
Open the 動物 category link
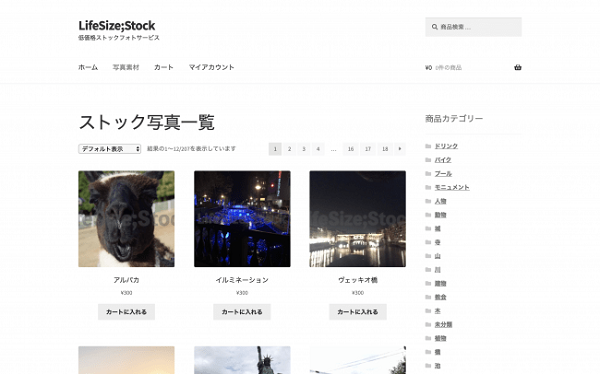coord(440,215)
